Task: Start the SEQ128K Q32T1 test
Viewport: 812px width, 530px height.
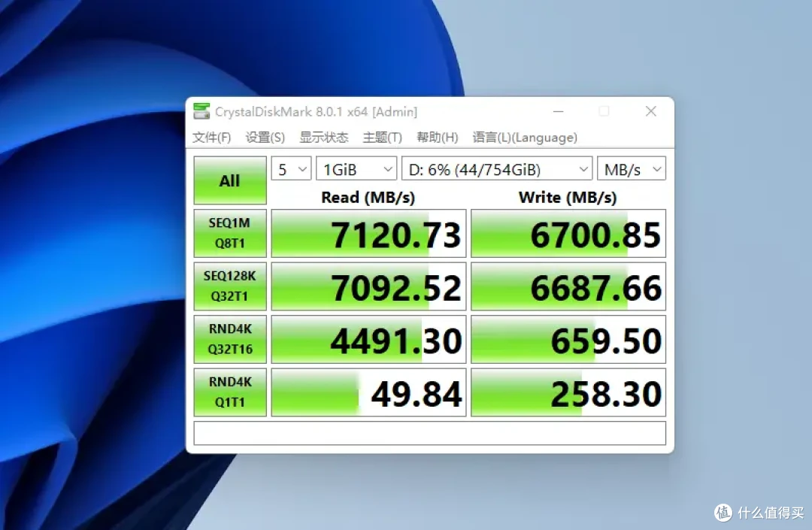Action: 230,286
